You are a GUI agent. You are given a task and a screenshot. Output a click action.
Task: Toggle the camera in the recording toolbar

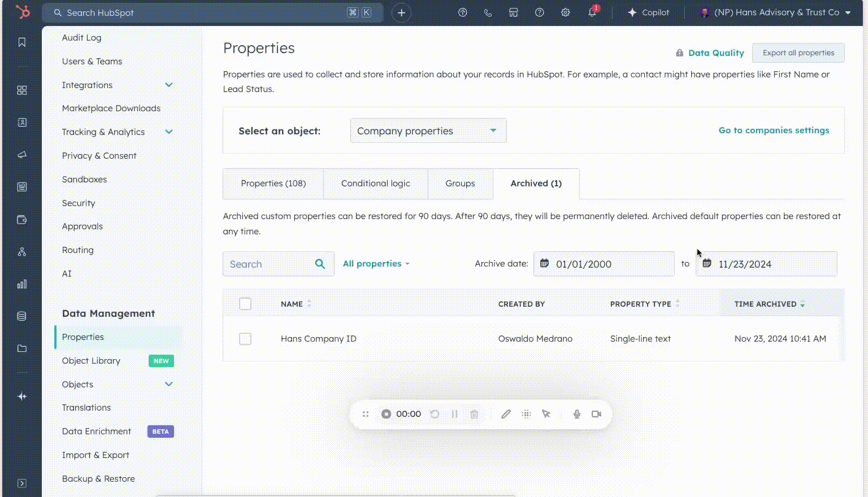[596, 414]
